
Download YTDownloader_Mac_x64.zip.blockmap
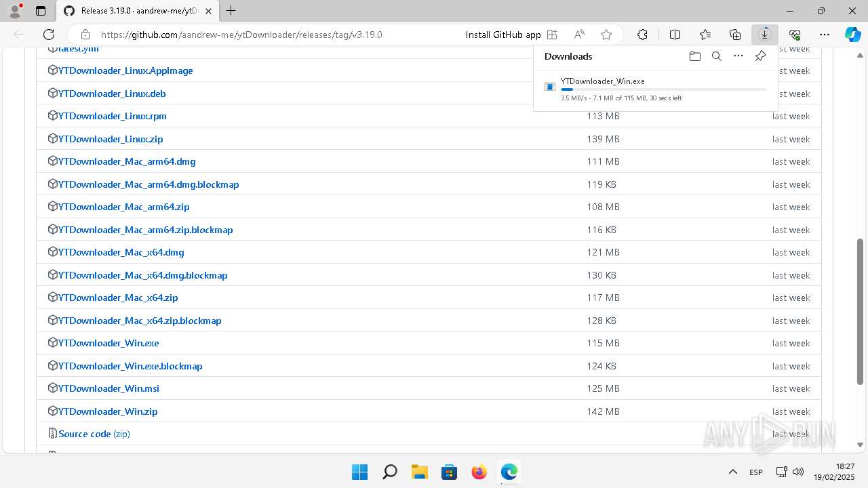140,321
